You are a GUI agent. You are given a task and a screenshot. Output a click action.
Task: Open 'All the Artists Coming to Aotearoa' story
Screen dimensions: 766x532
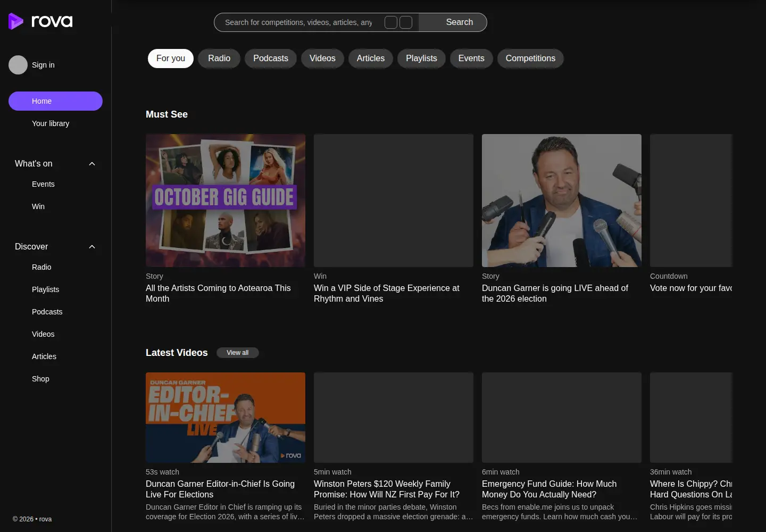(x=218, y=293)
